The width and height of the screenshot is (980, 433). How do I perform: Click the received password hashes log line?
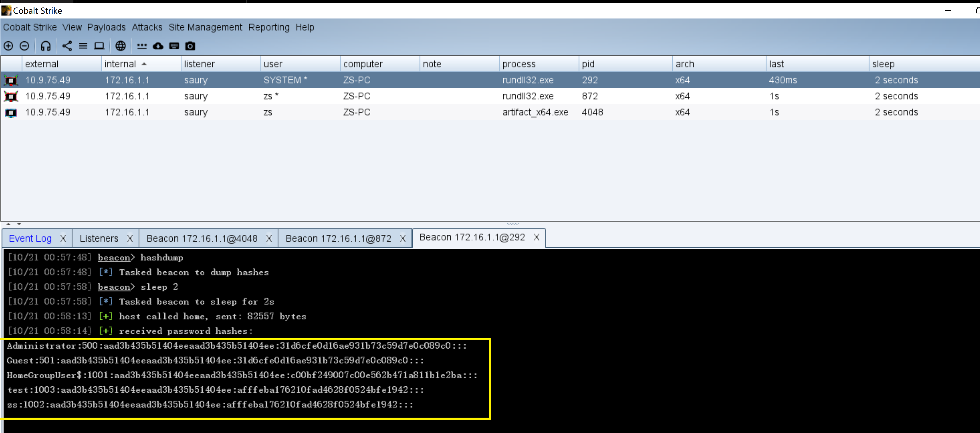[x=130, y=331]
